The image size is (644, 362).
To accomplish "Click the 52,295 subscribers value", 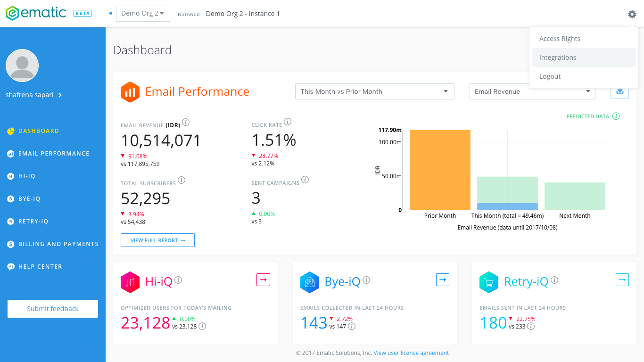I will coord(145,198).
